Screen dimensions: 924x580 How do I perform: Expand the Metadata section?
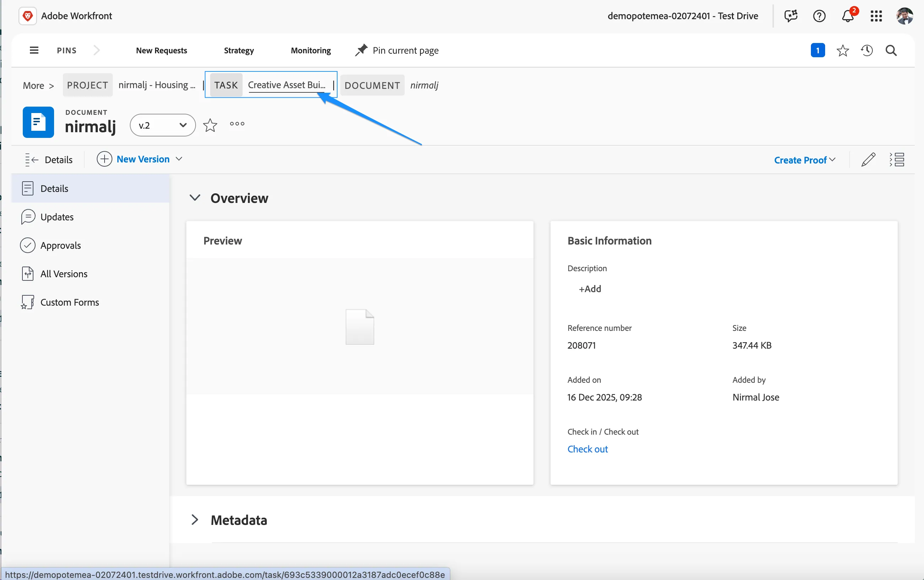click(x=195, y=520)
